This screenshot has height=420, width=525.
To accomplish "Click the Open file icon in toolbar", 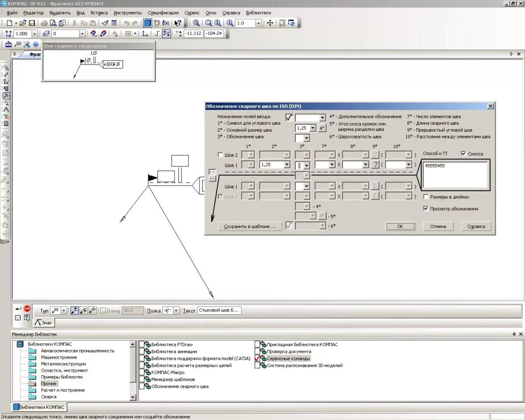I will tap(23, 23).
